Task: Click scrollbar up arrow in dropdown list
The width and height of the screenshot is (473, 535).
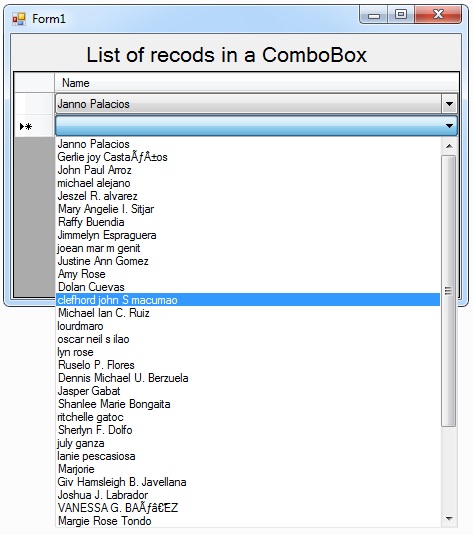Action: [449, 146]
